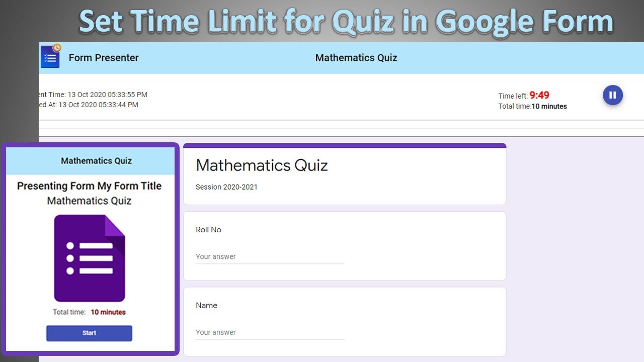The height and width of the screenshot is (362, 644).
Task: Click the 'Presenting Form My Form Title' text
Action: pyautogui.click(x=89, y=186)
